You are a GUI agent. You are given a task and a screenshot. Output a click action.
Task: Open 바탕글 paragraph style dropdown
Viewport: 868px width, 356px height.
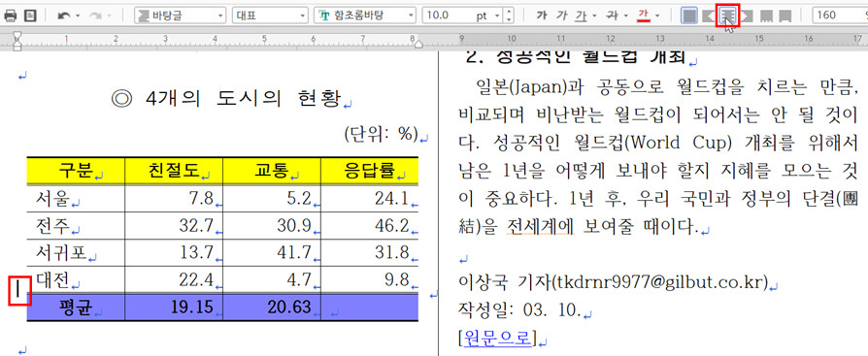coord(181,16)
